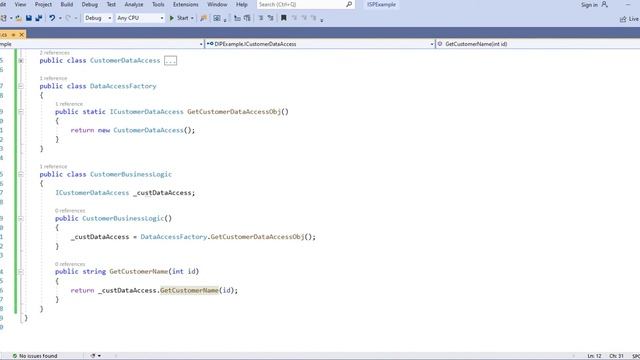Click '0 references' above GetCustomerName method

(x=70, y=264)
